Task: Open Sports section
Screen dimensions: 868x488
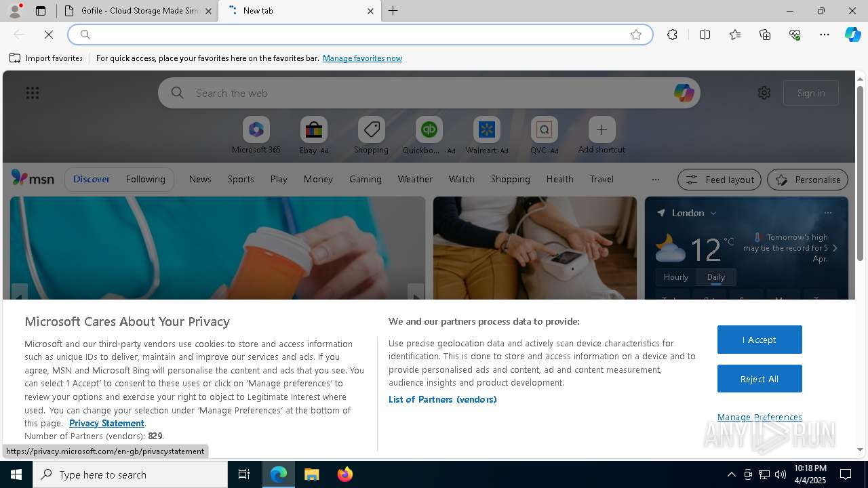Action: (241, 179)
